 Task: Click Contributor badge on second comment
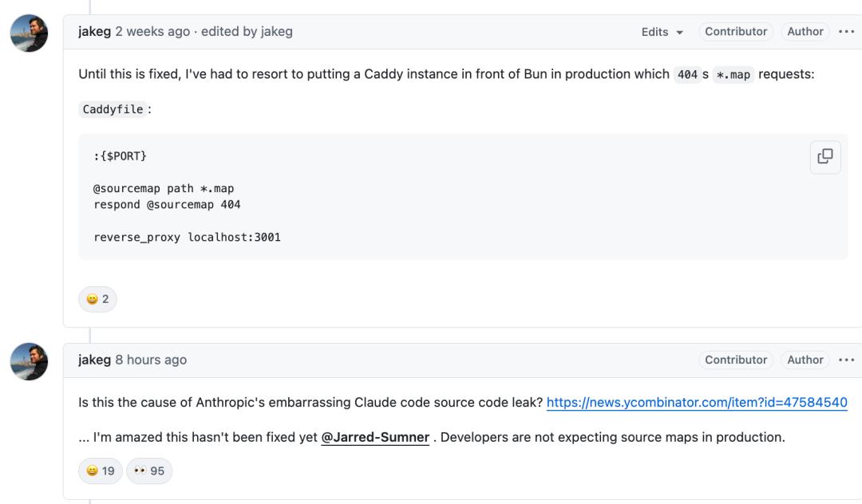pos(735,360)
